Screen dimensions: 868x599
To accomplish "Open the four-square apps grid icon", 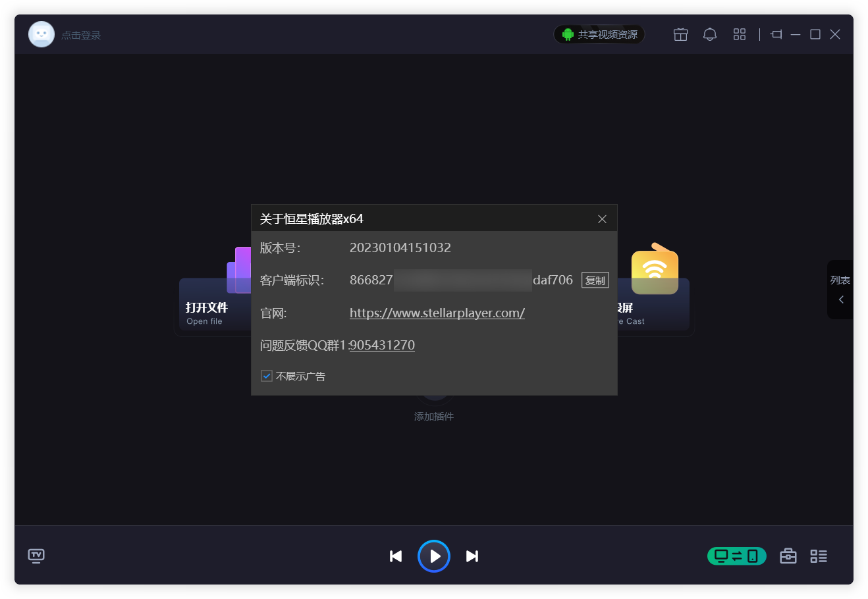I will click(x=739, y=35).
